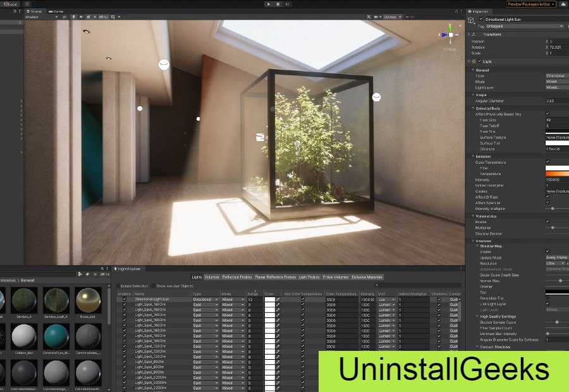The width and height of the screenshot is (569, 392).
Task: Click the Local pivot toggle icon
Action: [x=11, y=4]
